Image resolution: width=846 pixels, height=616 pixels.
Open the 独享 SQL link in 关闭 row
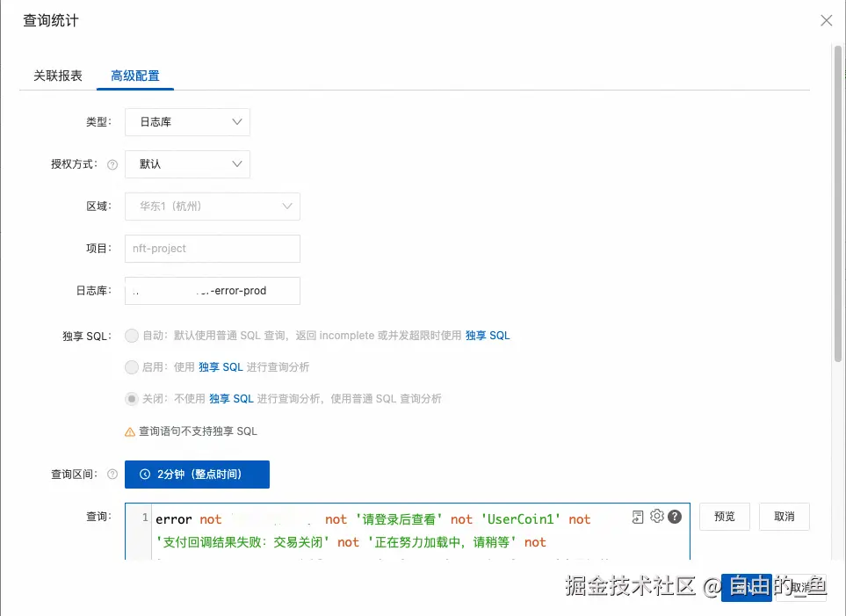point(231,399)
